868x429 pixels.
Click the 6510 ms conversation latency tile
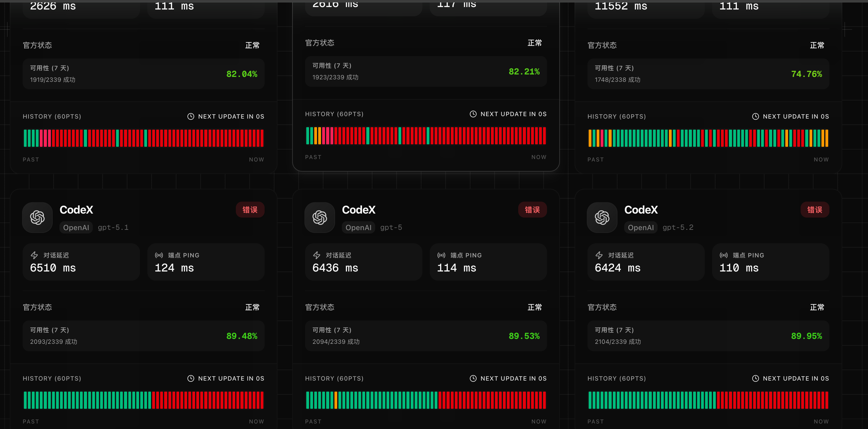pos(81,262)
